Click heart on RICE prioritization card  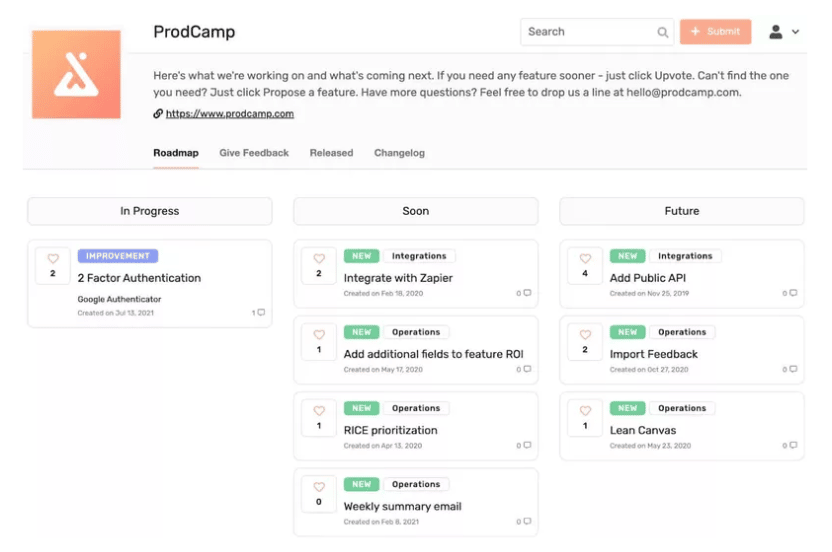click(x=319, y=411)
